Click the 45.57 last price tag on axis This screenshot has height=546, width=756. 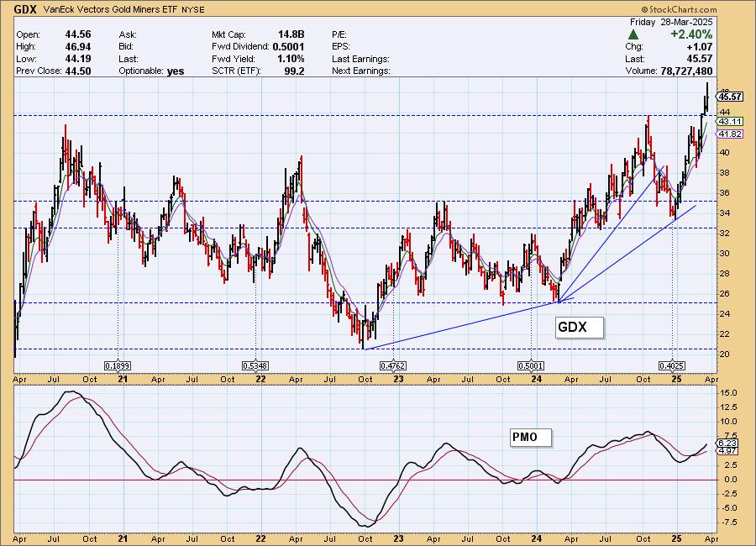point(730,97)
